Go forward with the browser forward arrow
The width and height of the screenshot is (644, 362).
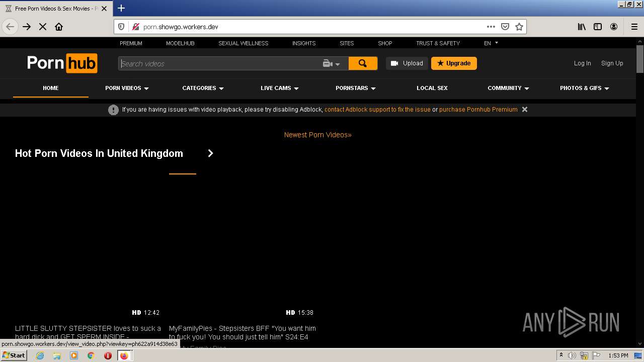pyautogui.click(x=27, y=27)
